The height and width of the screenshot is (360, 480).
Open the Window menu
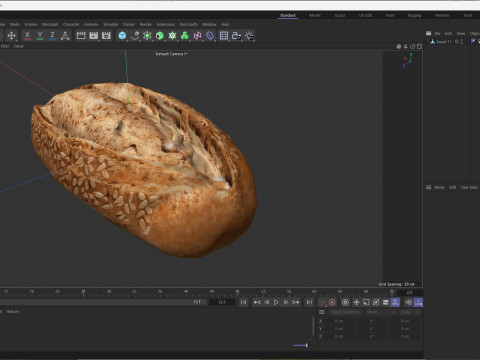tap(209, 24)
